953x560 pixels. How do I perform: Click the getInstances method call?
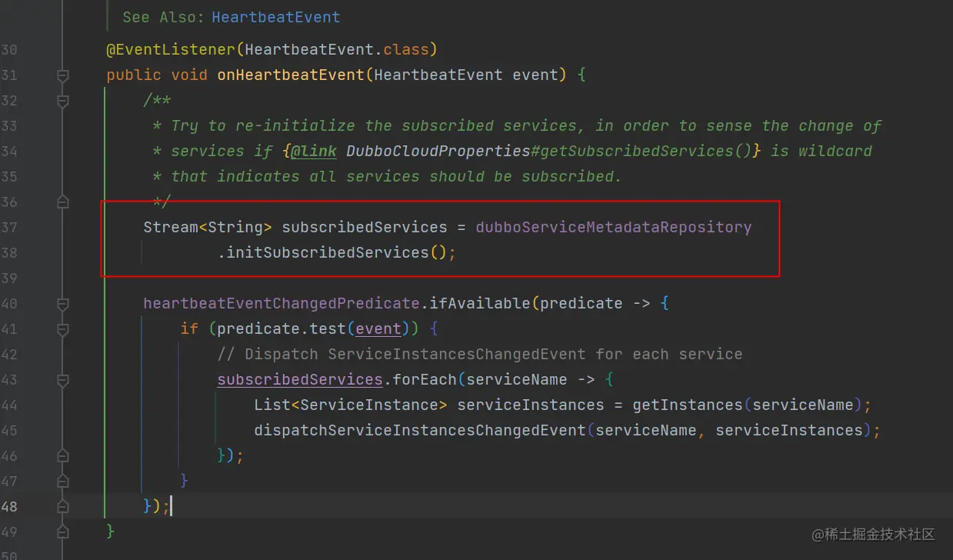coord(688,405)
